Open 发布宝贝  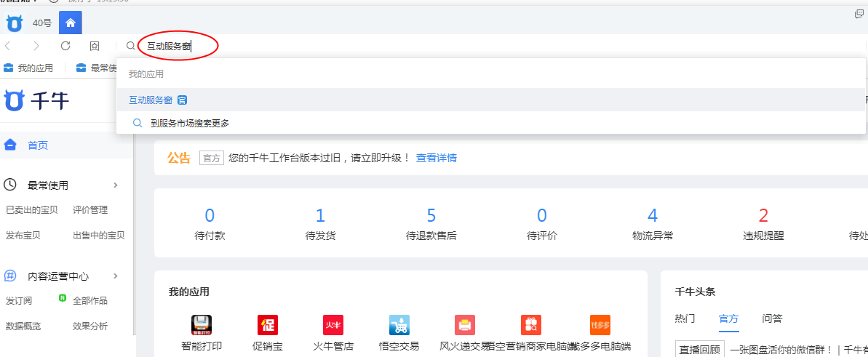[x=23, y=236]
